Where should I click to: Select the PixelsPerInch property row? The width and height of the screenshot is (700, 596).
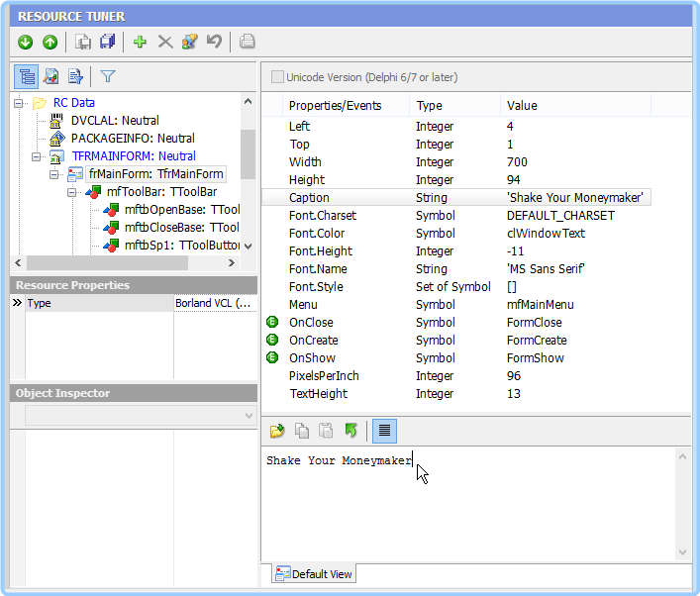(x=455, y=376)
